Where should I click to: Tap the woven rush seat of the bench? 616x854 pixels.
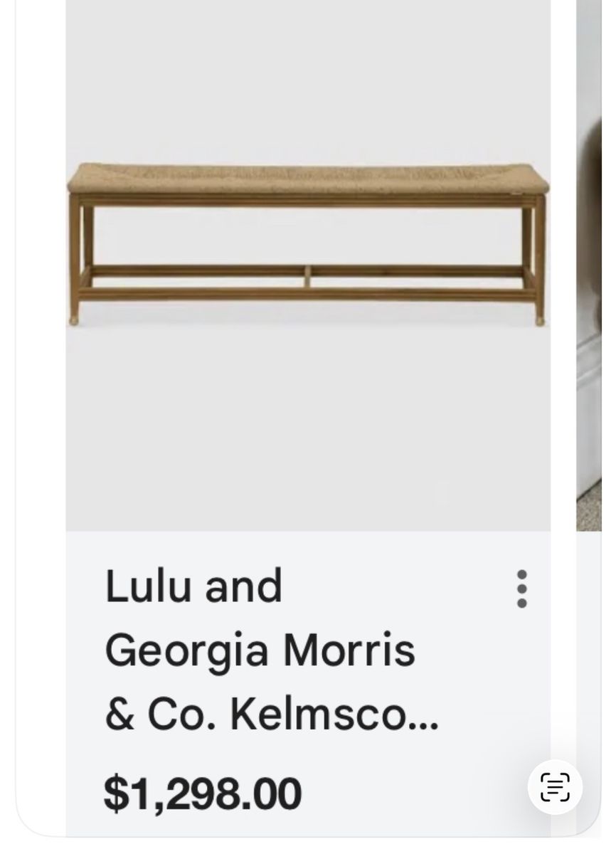click(x=308, y=179)
